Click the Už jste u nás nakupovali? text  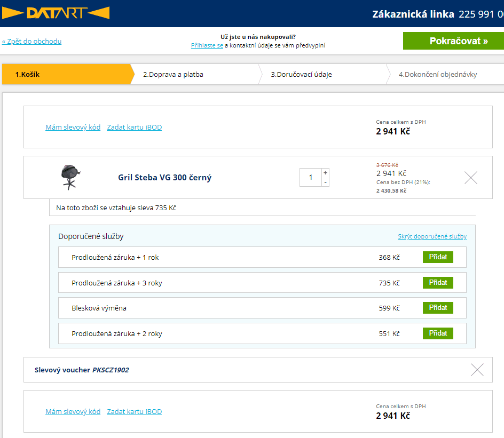pyautogui.click(x=258, y=37)
